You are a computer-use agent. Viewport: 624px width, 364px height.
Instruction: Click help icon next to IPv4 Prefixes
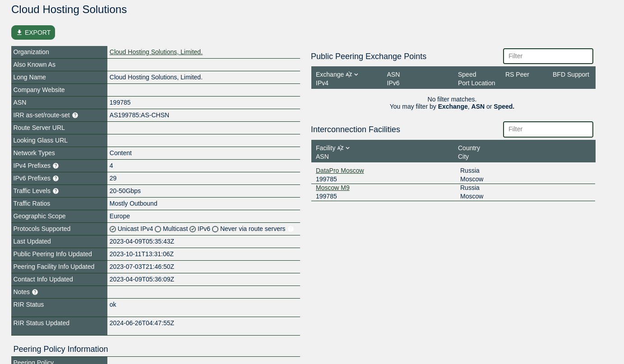[55, 166]
